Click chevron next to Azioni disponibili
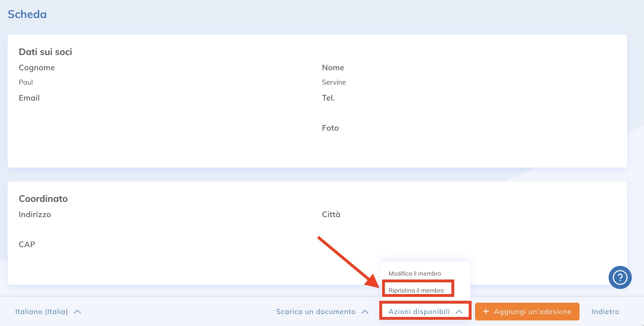644x326 pixels. [x=459, y=312]
